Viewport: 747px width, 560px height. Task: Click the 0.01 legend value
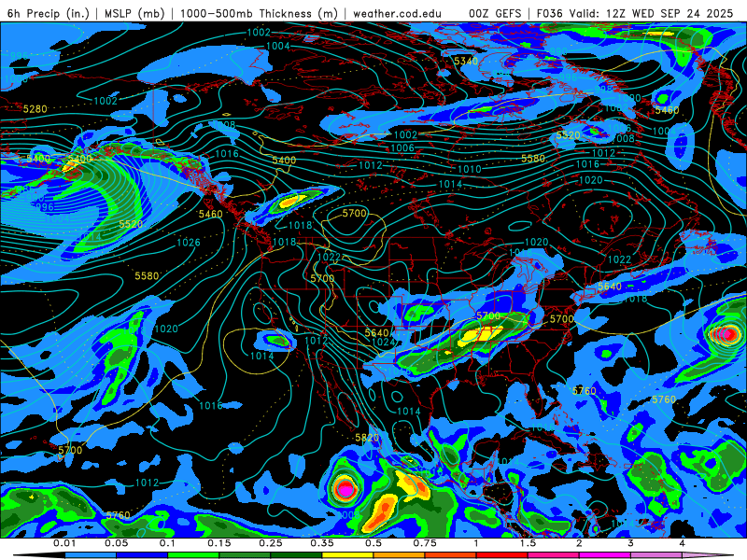pos(64,543)
